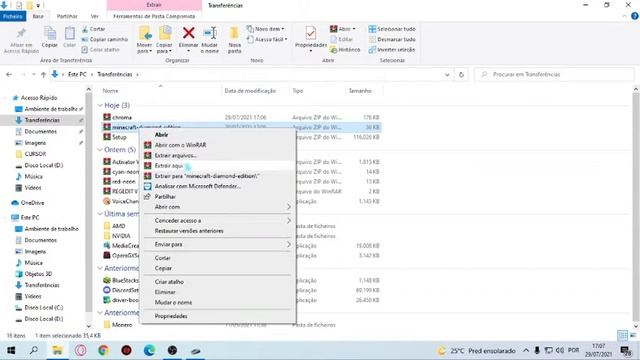This screenshot has height=360, width=640.
Task: Expand Enviar para submenu
Action: [218, 244]
